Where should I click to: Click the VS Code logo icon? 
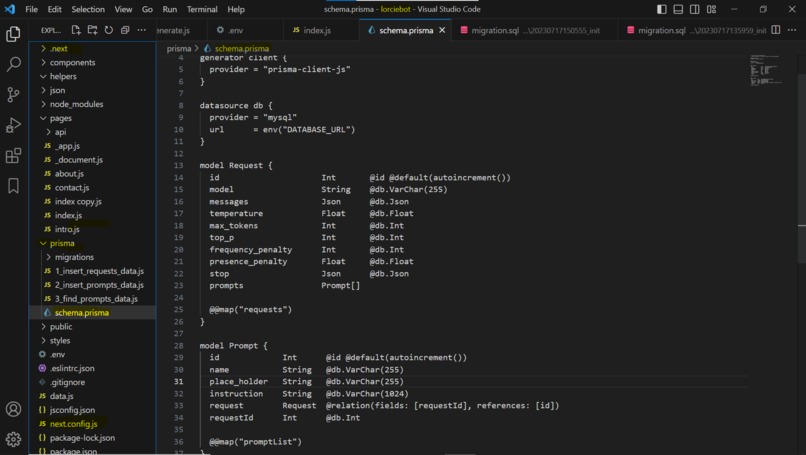pyautogui.click(x=10, y=9)
